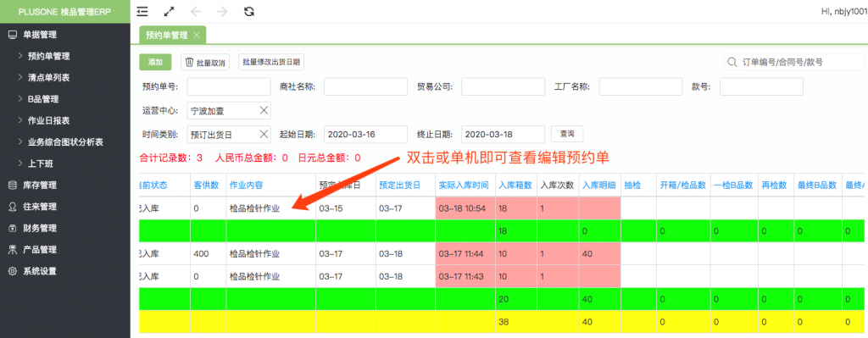
Task: Click the green 添加 button
Action: pos(155,62)
